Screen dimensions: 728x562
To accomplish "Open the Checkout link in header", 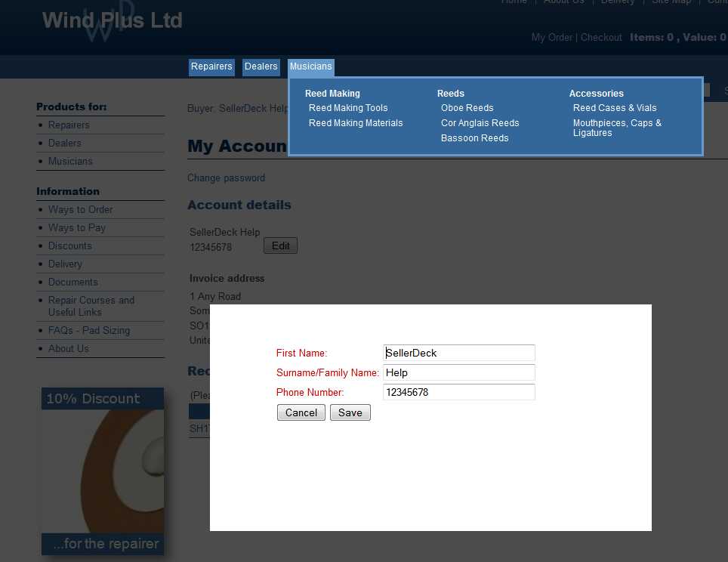I will click(601, 37).
